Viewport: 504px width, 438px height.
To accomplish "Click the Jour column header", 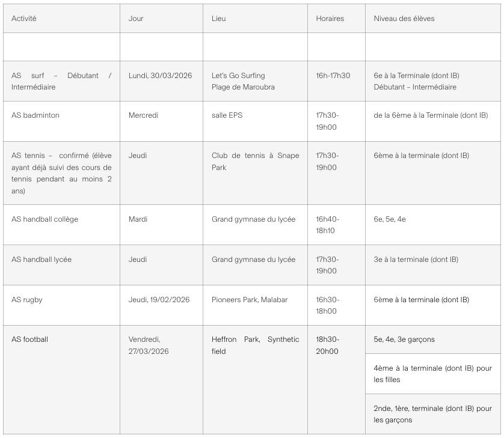I will click(161, 18).
